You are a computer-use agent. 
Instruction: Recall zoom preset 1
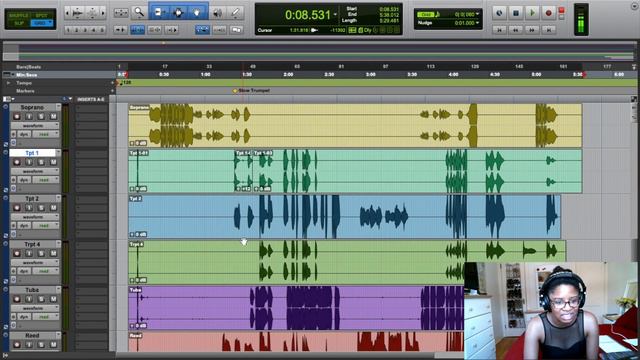(68, 30)
